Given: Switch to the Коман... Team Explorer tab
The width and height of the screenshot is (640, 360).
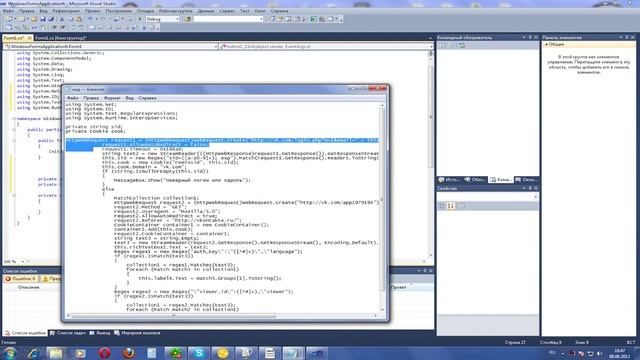Looking at the screenshot, I should (500, 180).
